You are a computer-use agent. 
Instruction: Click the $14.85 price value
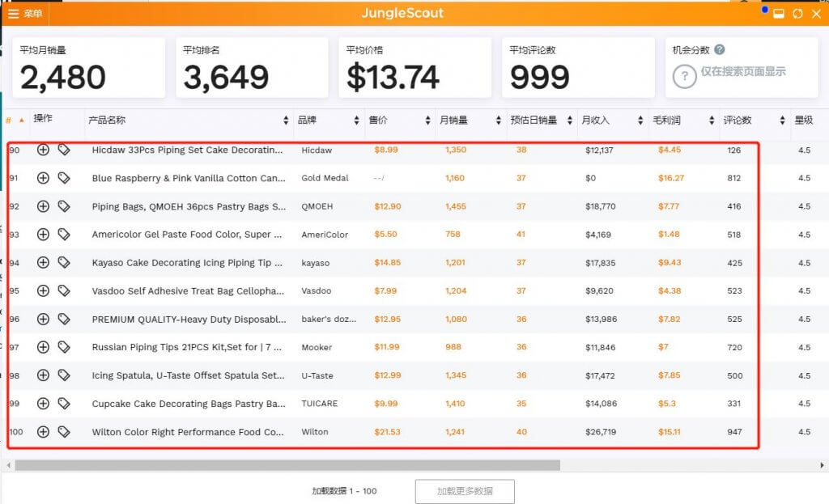tap(387, 263)
